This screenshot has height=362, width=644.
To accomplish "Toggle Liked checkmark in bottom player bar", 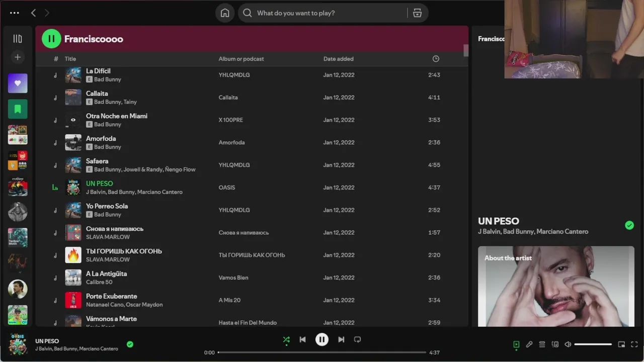I will 130,344.
